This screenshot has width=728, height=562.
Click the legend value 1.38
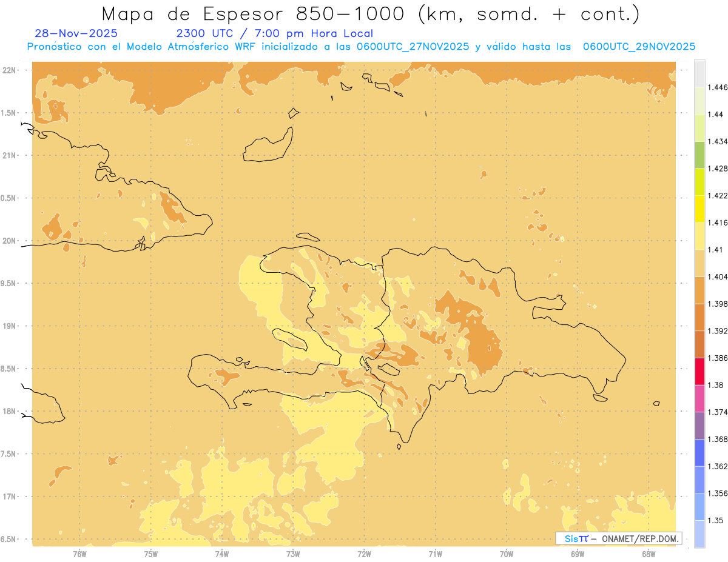coord(715,385)
